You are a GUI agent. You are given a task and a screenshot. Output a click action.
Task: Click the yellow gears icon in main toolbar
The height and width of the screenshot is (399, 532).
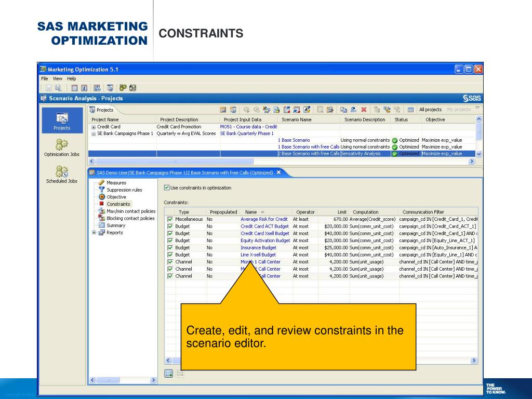[123, 88]
